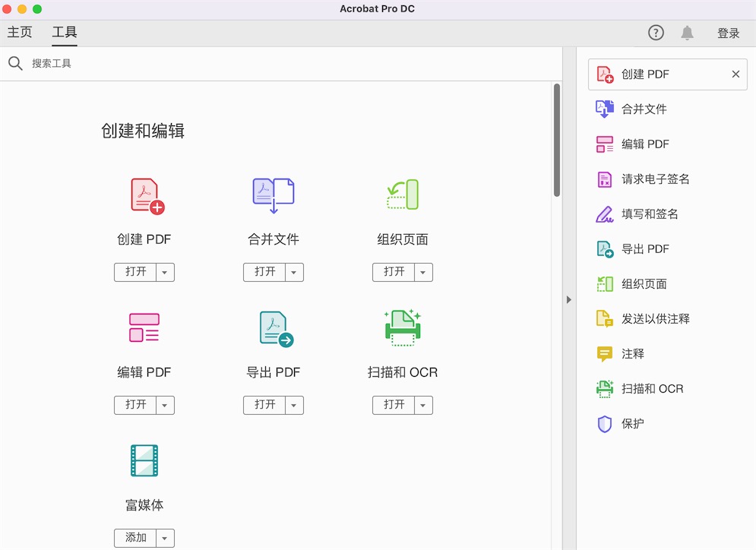The image size is (756, 550).
Task: Click the 搜索工具 search field
Action: pos(281,63)
